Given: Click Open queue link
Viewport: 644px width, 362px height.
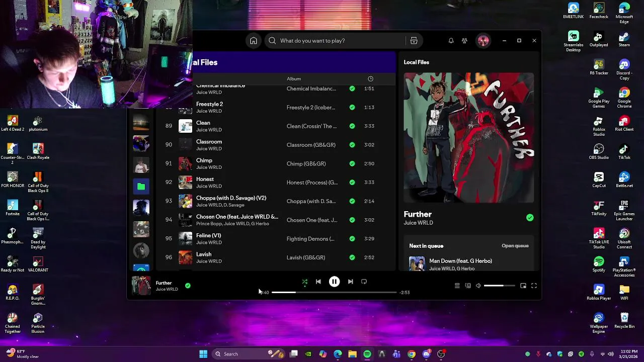Looking at the screenshot, I should (515, 246).
